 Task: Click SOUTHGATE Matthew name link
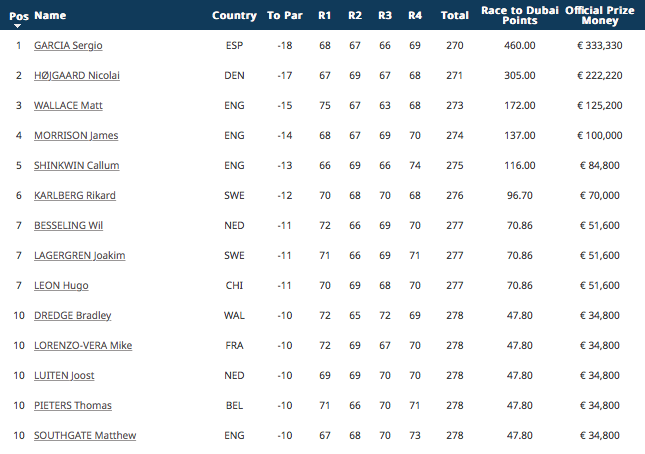point(85,436)
